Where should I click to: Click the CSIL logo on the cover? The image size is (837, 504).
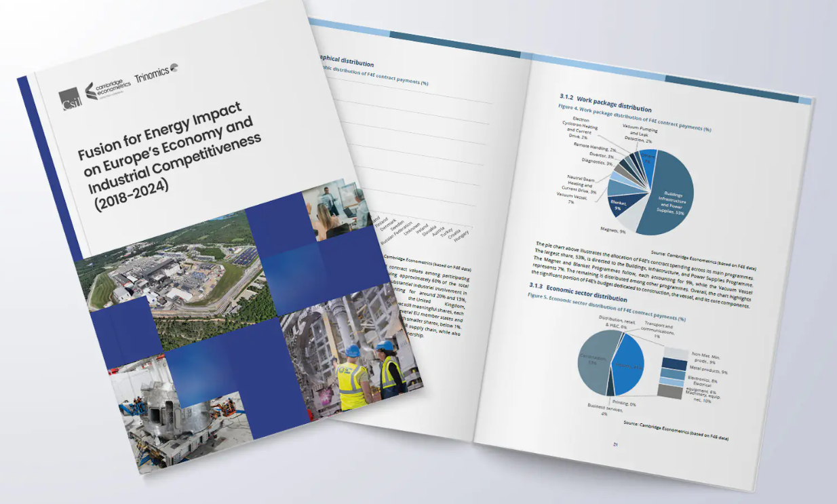coord(70,100)
